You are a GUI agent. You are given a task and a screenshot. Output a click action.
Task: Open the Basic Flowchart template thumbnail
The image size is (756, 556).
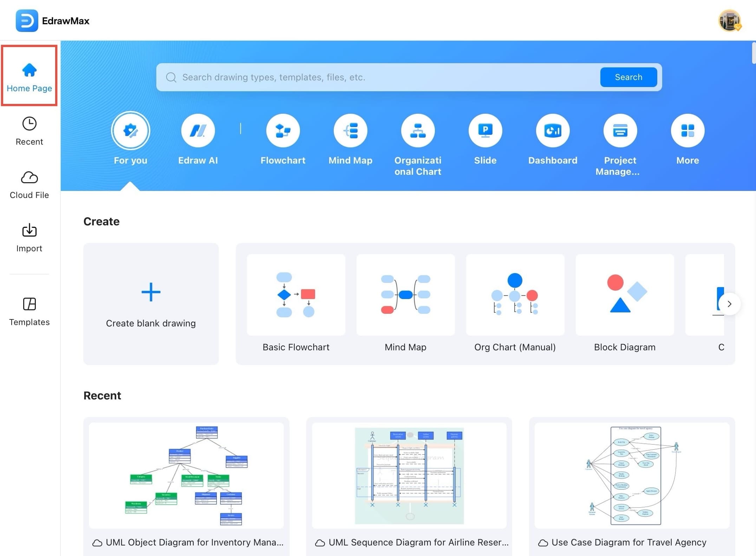pyautogui.click(x=296, y=295)
